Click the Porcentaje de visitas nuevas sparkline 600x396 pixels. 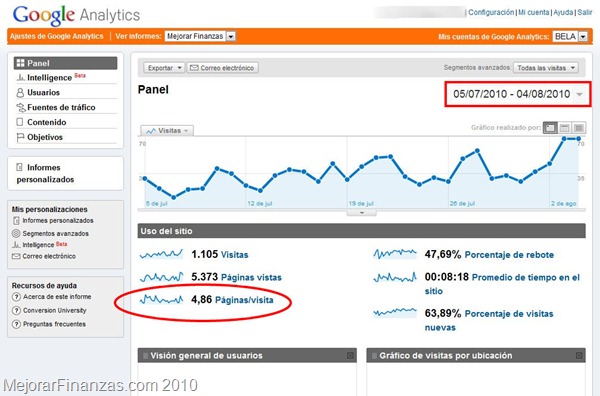click(395, 313)
